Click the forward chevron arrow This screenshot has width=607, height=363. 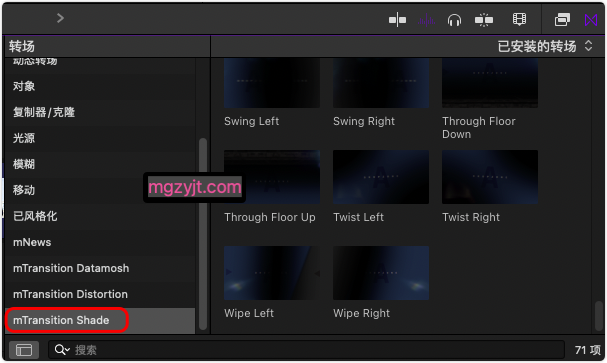60,18
